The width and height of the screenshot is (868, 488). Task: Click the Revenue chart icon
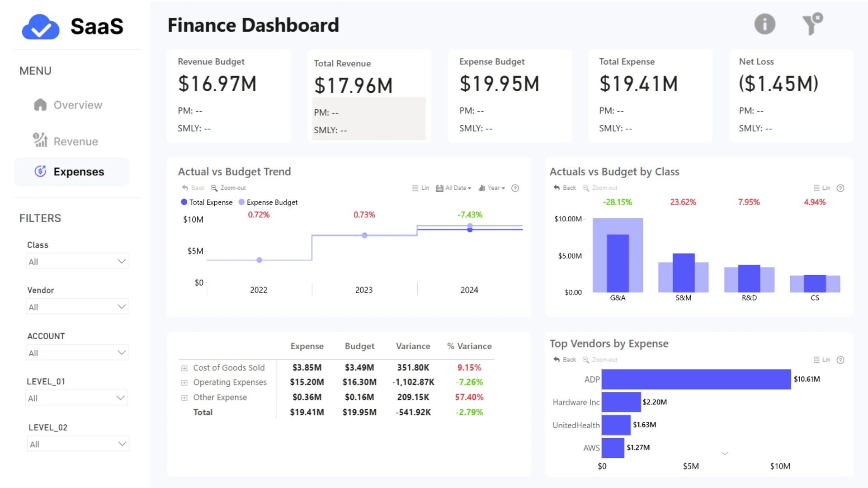[40, 140]
